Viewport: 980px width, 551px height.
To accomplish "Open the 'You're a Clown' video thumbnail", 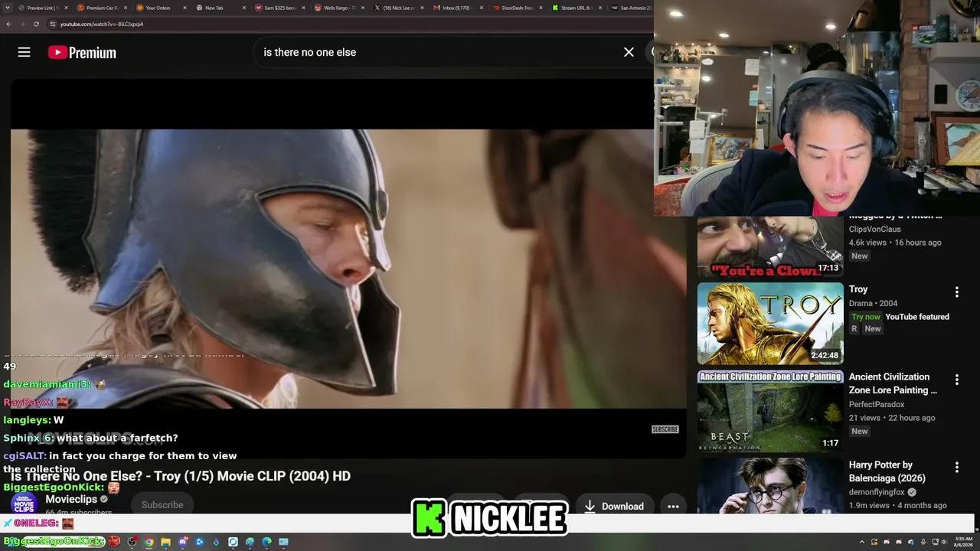I will (x=770, y=246).
